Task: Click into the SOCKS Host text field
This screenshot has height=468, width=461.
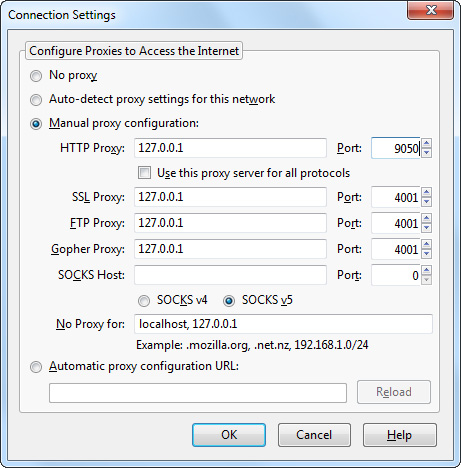Action: (x=230, y=275)
